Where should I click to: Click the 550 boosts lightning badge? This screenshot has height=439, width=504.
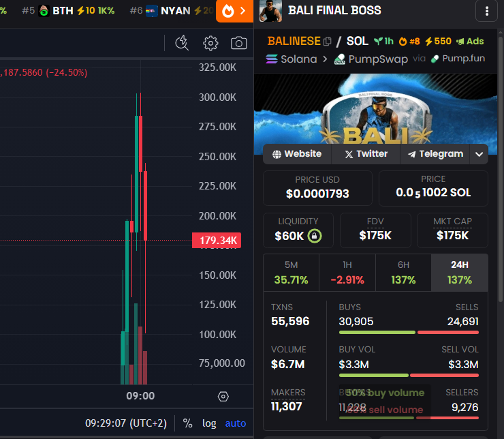[x=438, y=41]
